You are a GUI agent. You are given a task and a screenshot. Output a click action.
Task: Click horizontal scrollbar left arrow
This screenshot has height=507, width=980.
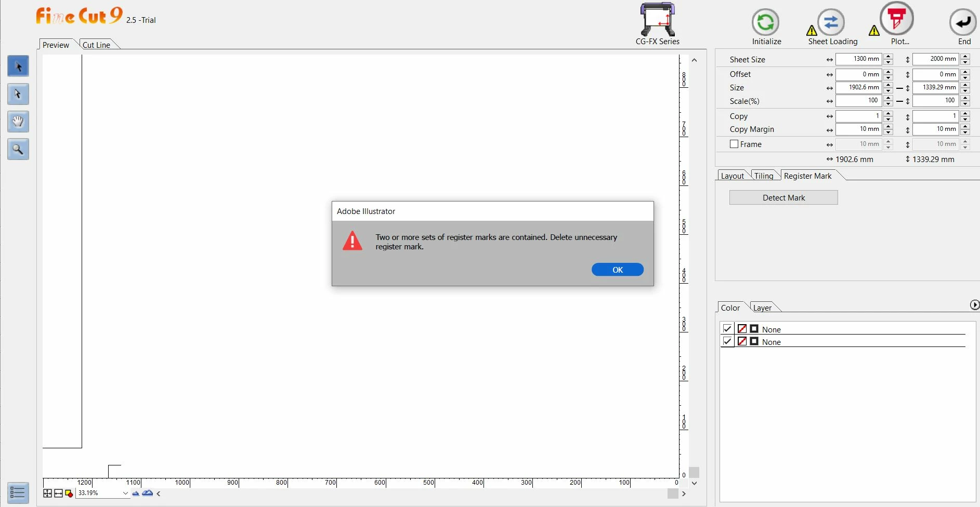pos(159,493)
